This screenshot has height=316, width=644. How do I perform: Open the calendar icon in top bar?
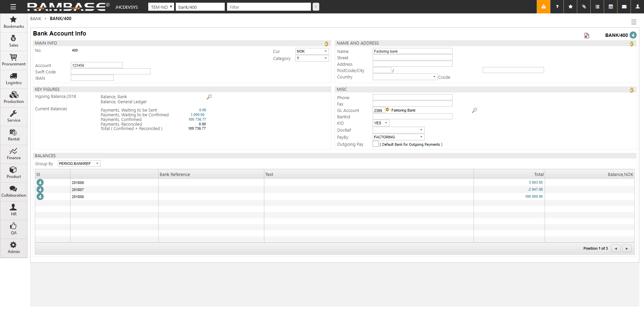[x=611, y=7]
